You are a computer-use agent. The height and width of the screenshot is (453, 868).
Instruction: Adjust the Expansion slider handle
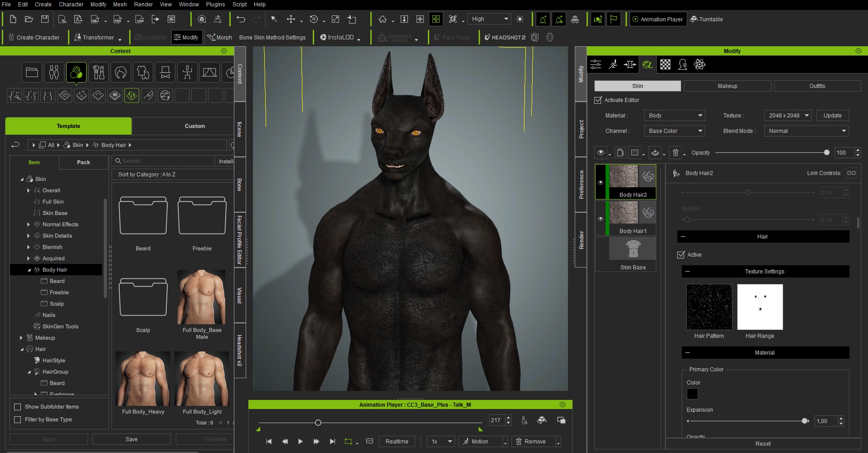click(805, 421)
